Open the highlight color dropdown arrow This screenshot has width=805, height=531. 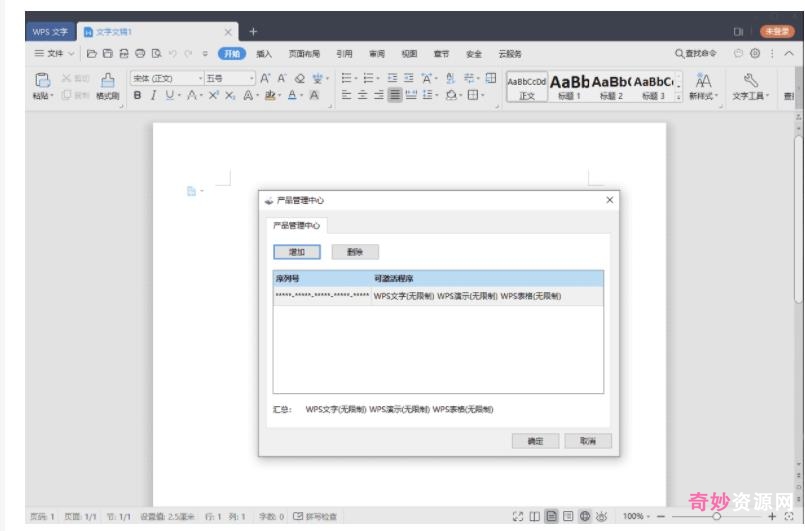pos(279,96)
